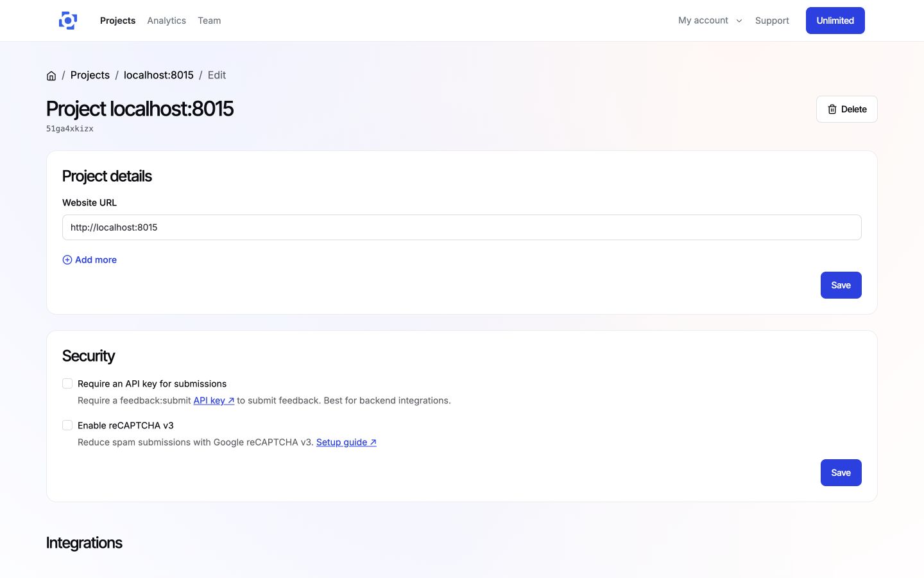Go to Projects in the breadcrumb
Viewport: 924px width, 578px height.
90,75
